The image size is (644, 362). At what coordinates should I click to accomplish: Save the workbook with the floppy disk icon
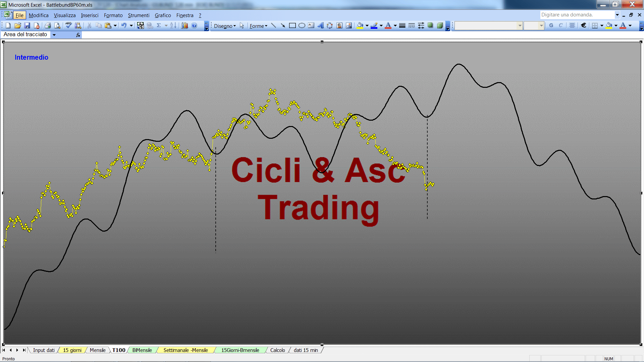pyautogui.click(x=27, y=25)
